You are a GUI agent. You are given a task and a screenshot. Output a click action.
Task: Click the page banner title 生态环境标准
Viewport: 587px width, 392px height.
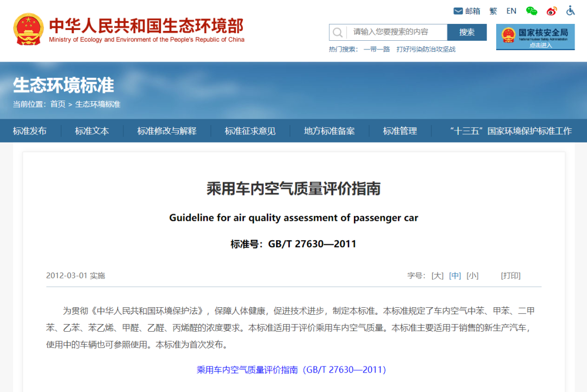tap(64, 85)
